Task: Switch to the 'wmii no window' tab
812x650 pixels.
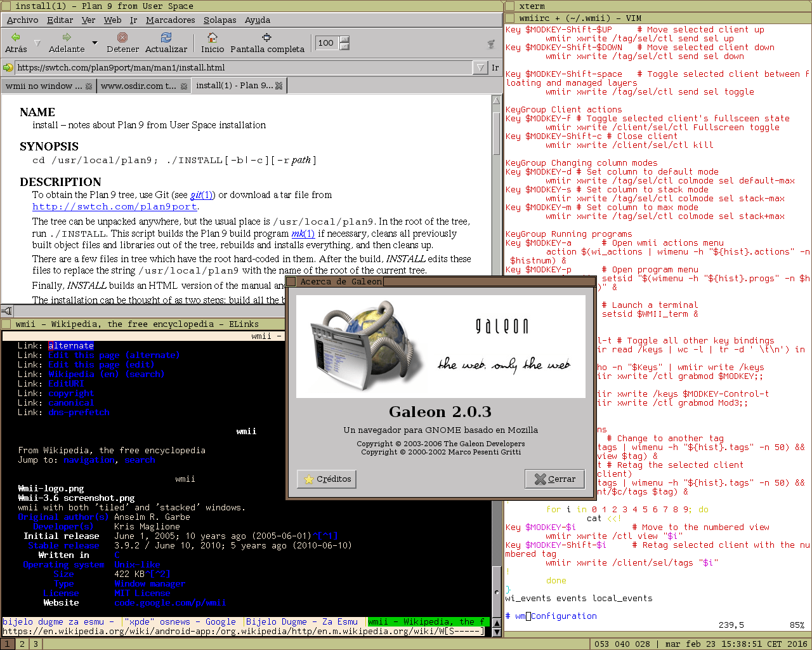Action: 44,86
